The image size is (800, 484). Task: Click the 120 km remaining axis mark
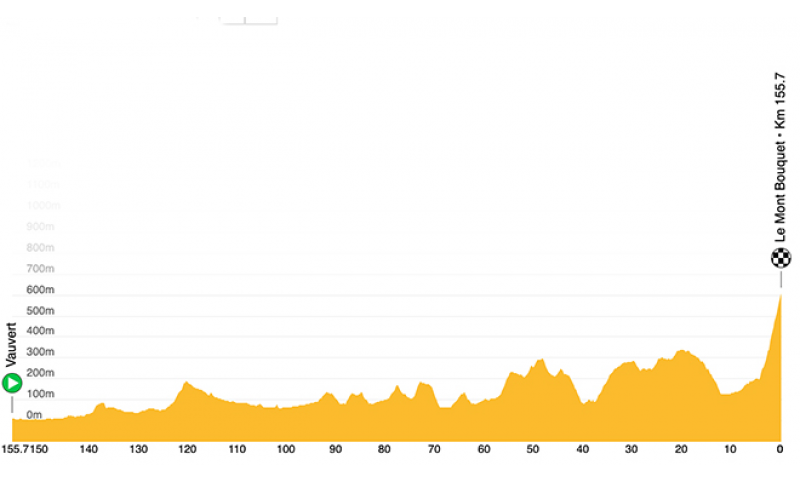tap(187, 449)
